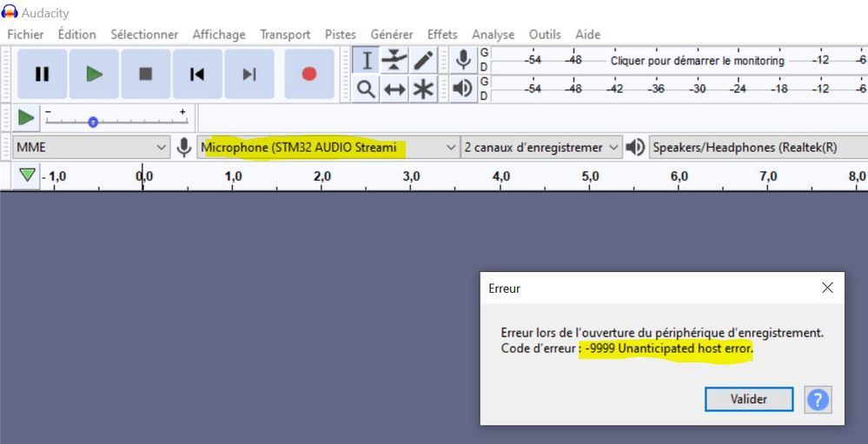Adjust the playback speed slider handle
Viewport: 868px width, 444px height.
pos(93,122)
